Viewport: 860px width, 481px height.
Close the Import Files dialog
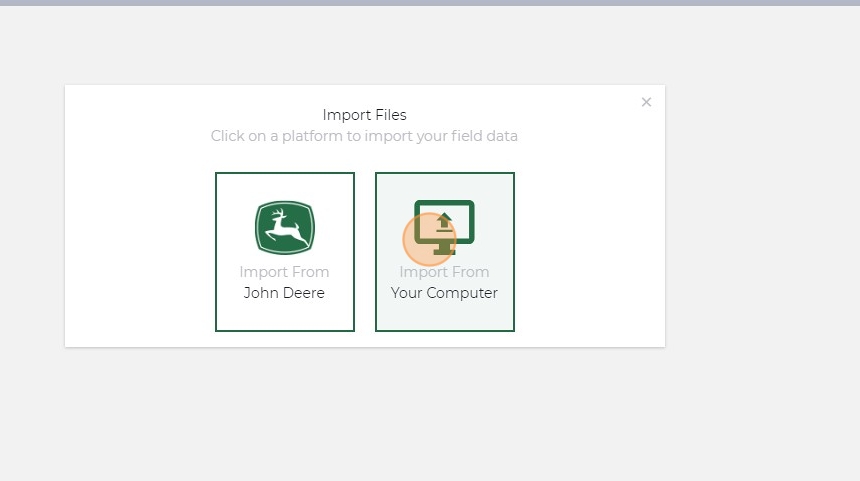[x=646, y=102]
